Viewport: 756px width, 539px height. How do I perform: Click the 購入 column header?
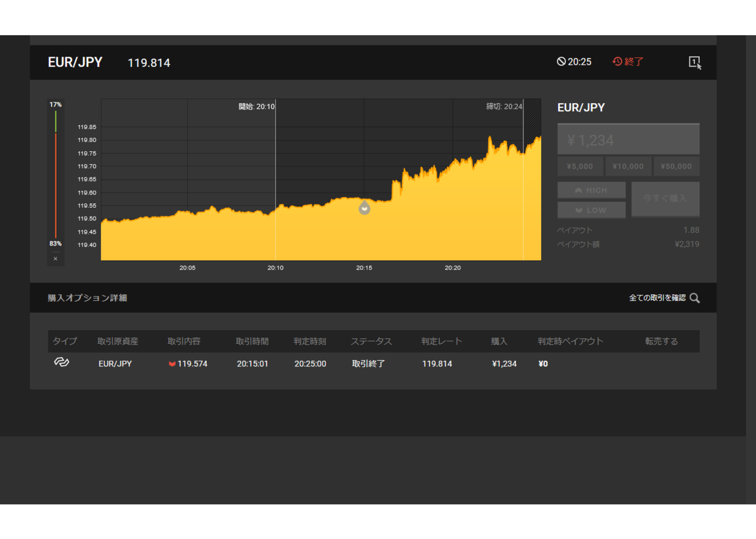500,341
